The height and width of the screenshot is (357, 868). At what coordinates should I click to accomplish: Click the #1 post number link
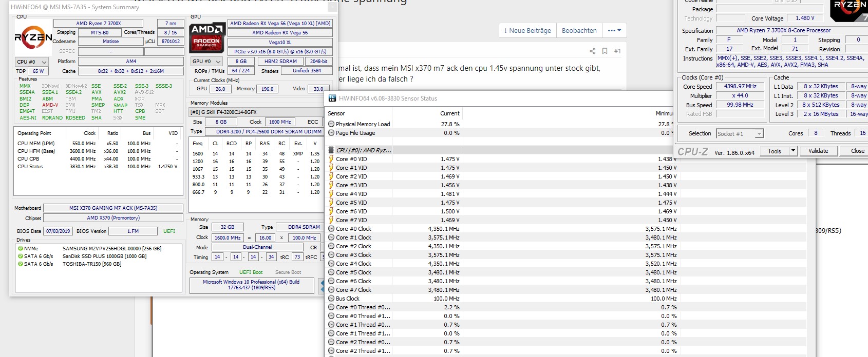coord(617,51)
